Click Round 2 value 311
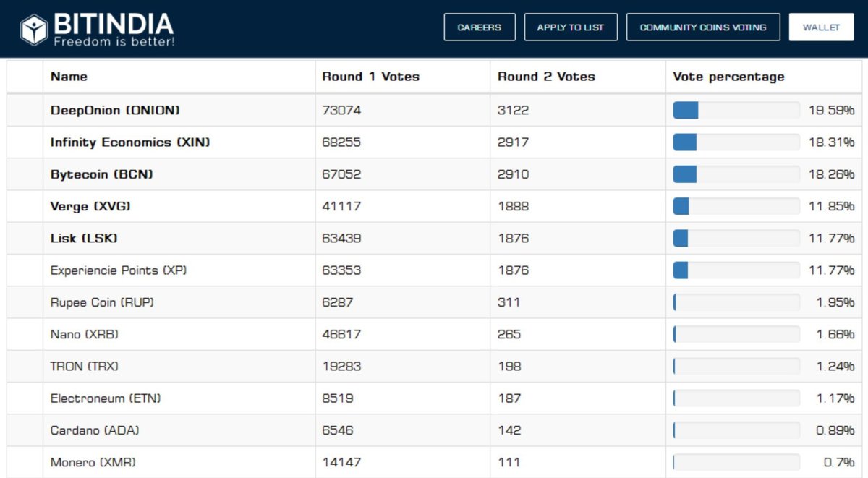This screenshot has width=868, height=478. point(509,302)
